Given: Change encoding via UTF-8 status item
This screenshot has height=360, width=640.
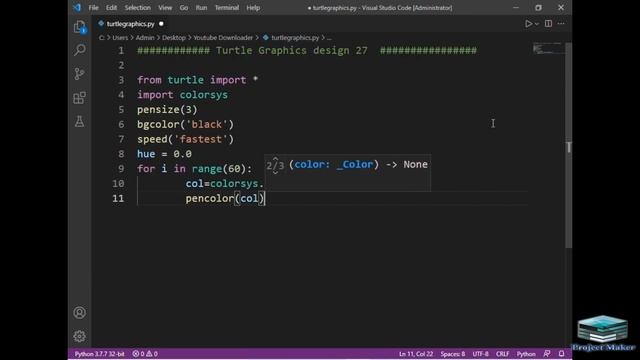Looking at the screenshot, I should click(480, 354).
